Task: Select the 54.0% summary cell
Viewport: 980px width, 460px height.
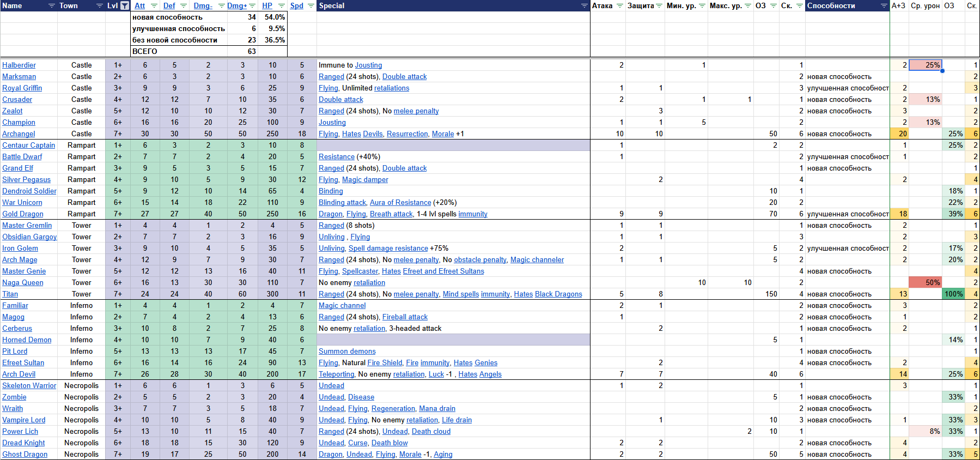Action: point(272,17)
